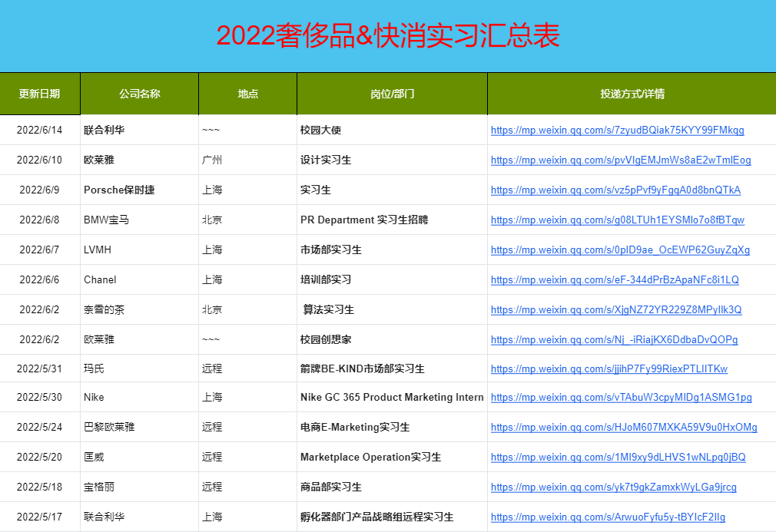Viewport: 776px width, 532px height.
Task: Select the location cell 广州
Action: pyautogui.click(x=248, y=160)
